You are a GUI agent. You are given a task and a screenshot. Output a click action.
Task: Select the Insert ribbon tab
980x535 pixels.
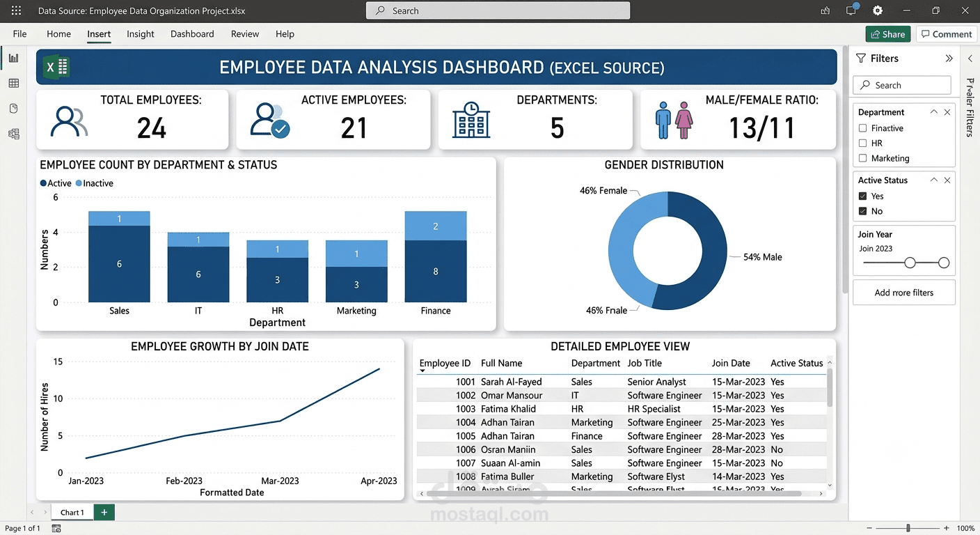[99, 34]
